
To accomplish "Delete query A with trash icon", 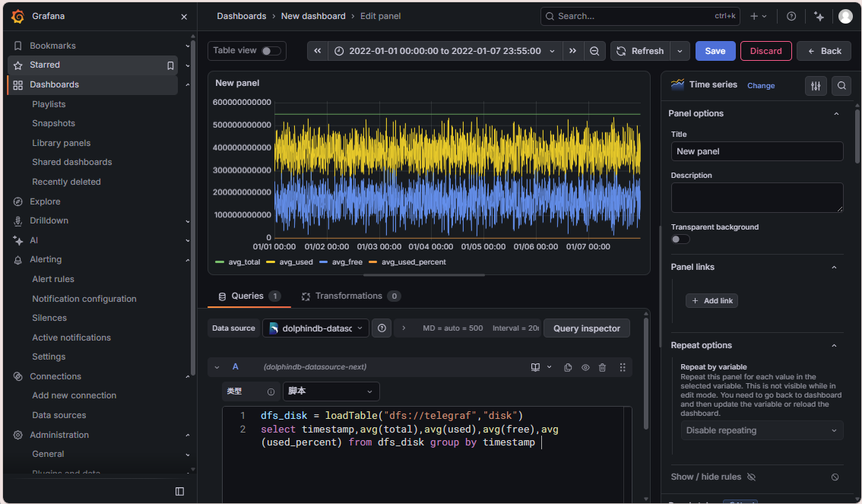I will tap(603, 367).
